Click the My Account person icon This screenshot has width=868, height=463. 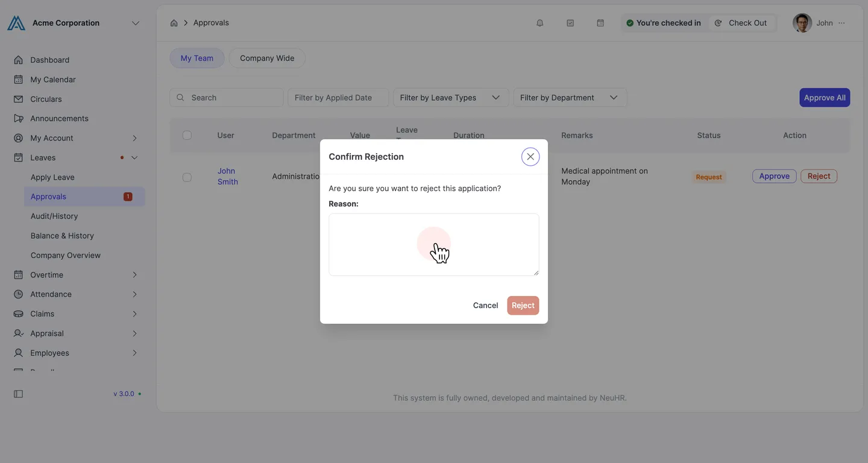tap(19, 138)
